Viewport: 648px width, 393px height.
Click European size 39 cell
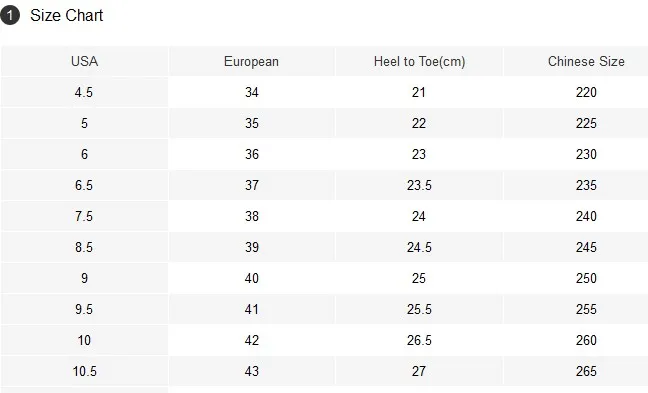pos(252,247)
